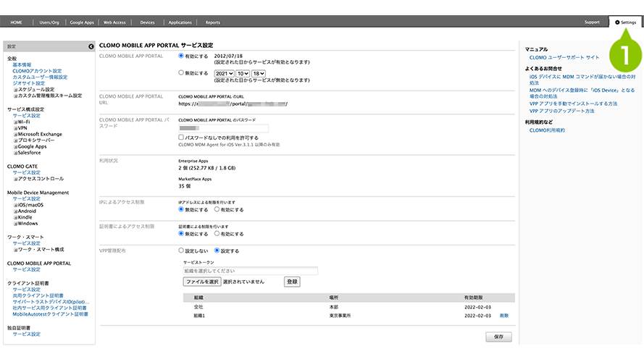Open the Google Apps menu tab
This screenshot has width=644, height=362.
point(82,22)
